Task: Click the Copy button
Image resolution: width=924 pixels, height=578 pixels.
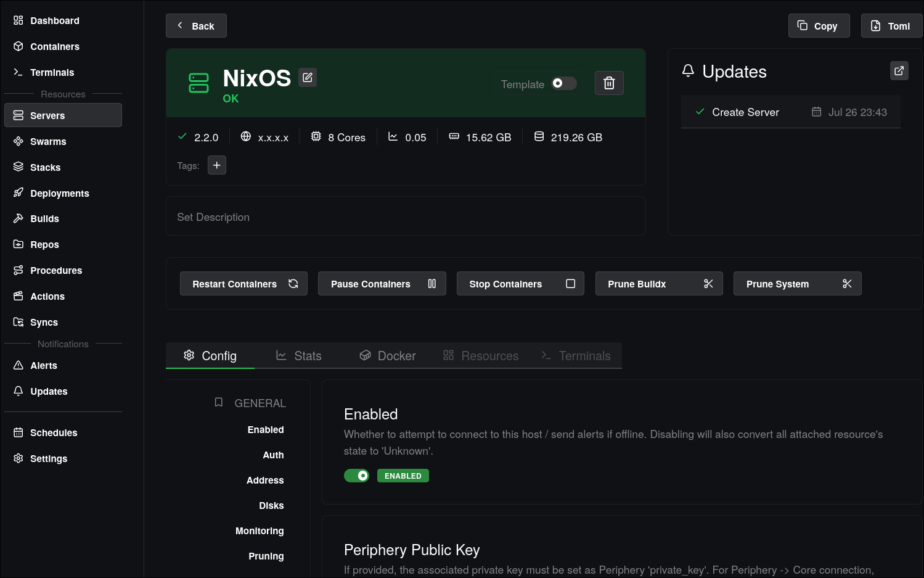Action: (x=819, y=26)
